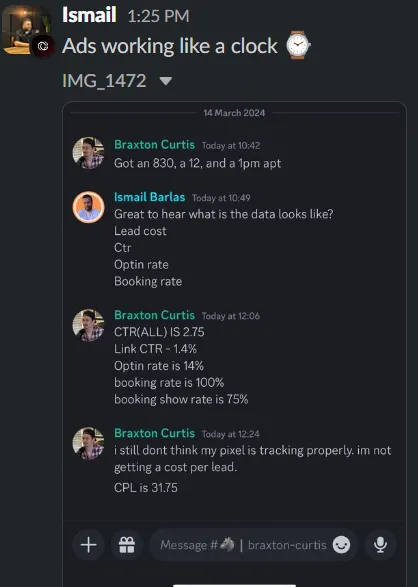
Task: Click the IMG_1472 file name
Action: pyautogui.click(x=104, y=81)
